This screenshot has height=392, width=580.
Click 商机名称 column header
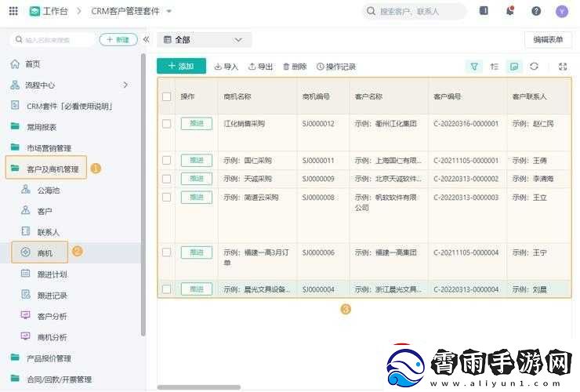click(x=237, y=96)
